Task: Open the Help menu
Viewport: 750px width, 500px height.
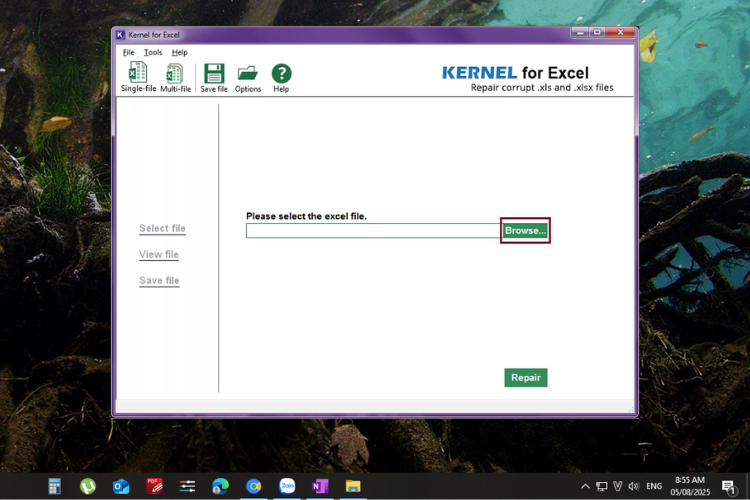Action: pos(180,53)
